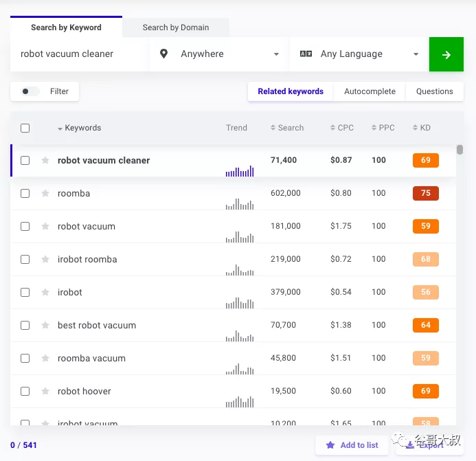View trend chart for 'robot vacuum'
The width and height of the screenshot is (476, 461).
[x=240, y=237]
